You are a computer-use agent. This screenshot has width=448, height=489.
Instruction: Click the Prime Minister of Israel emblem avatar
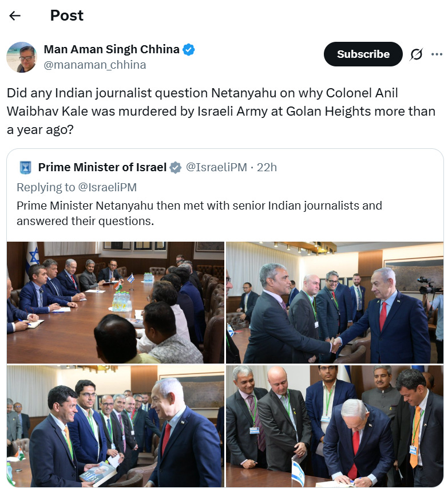pos(25,167)
